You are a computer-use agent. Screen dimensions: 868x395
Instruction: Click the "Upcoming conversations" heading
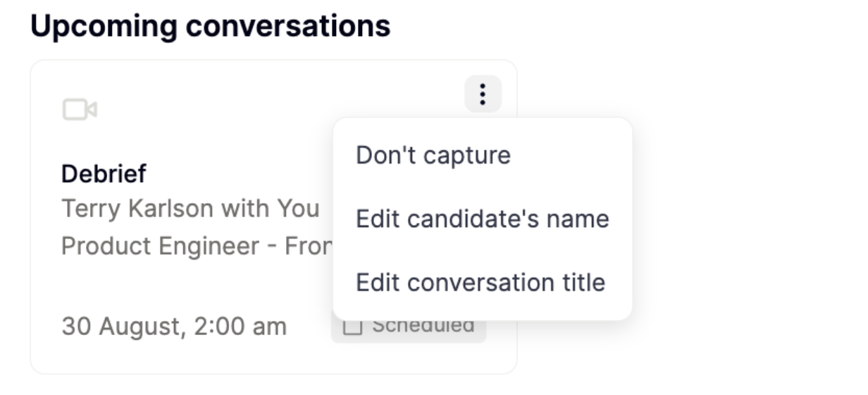click(x=210, y=26)
